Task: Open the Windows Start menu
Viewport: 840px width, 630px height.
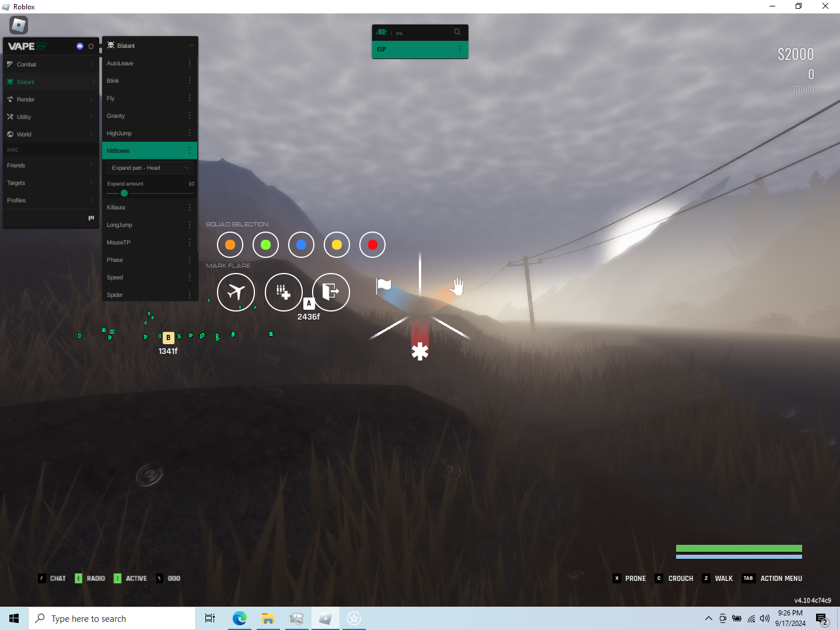Action: coord(14,618)
